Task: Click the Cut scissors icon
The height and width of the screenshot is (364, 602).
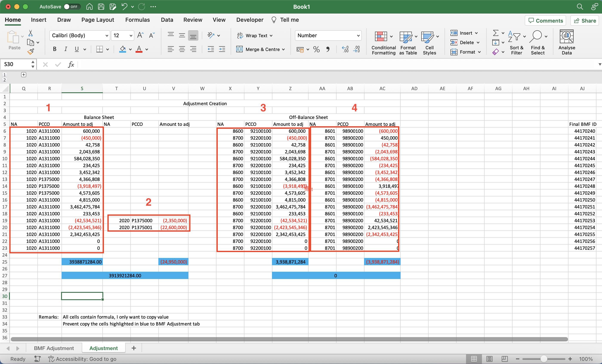Action: point(31,33)
